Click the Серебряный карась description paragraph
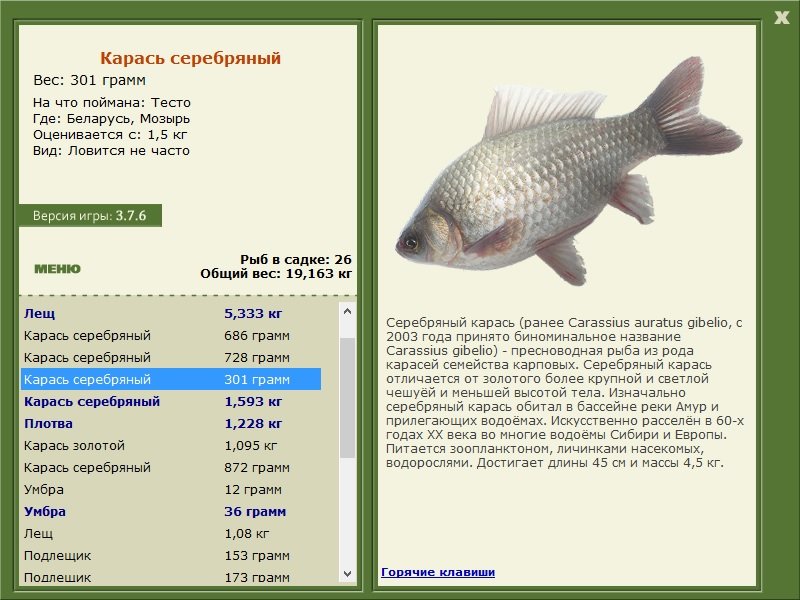The height and width of the screenshot is (600, 800). click(564, 392)
